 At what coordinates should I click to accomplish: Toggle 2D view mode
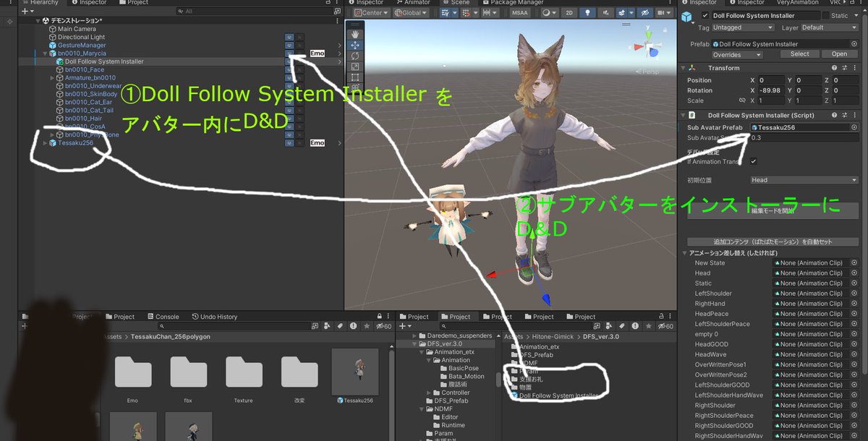click(569, 12)
